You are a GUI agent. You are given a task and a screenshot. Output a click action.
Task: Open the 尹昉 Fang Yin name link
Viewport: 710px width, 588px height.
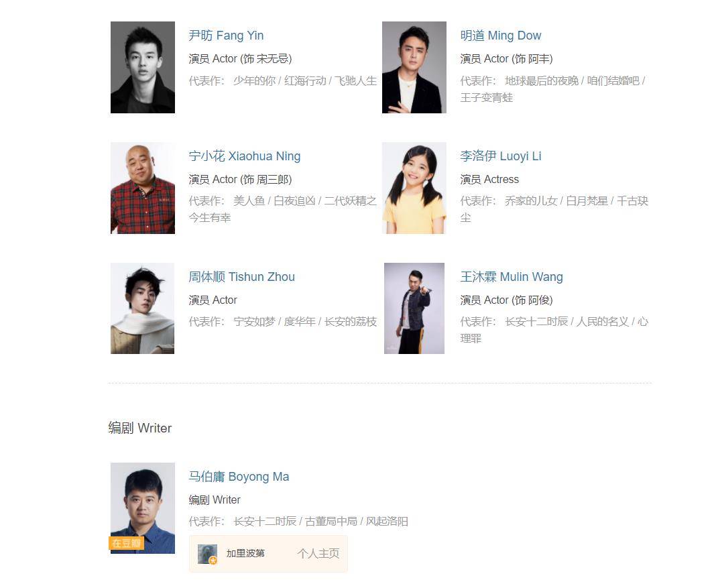[226, 36]
